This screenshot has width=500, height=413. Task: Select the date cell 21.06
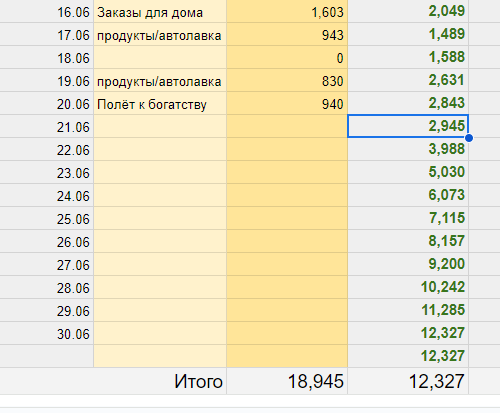[46, 126]
